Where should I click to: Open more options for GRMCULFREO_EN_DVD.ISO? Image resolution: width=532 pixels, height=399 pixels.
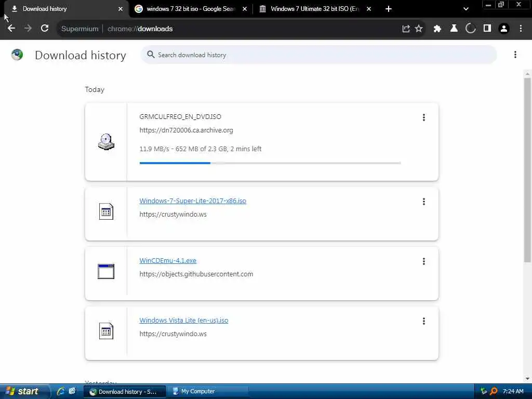(424, 117)
